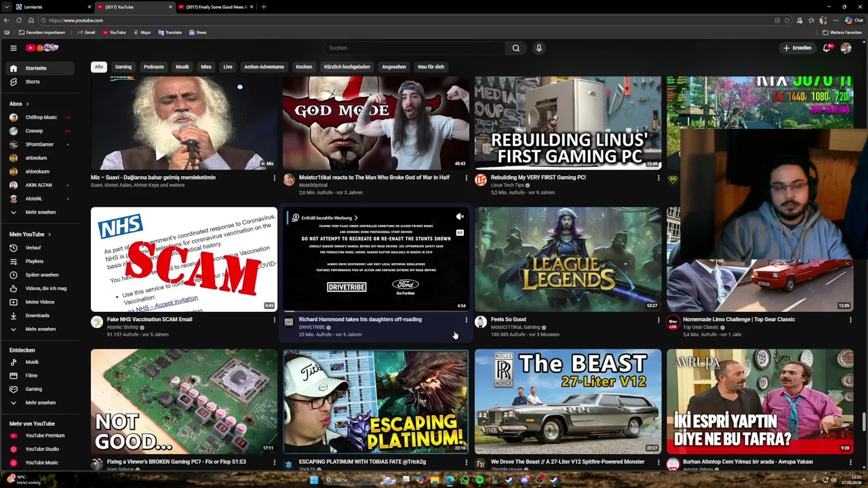This screenshot has height=488, width=868.
Task: Click the browser back arrow
Action: point(7,20)
